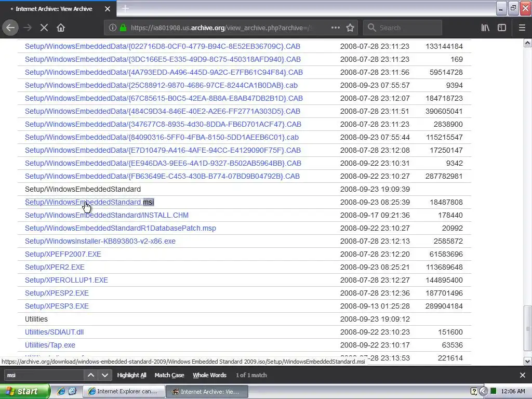Viewport: 532px width, 399px height.
Task: Close the find bar
Action: [523, 375]
